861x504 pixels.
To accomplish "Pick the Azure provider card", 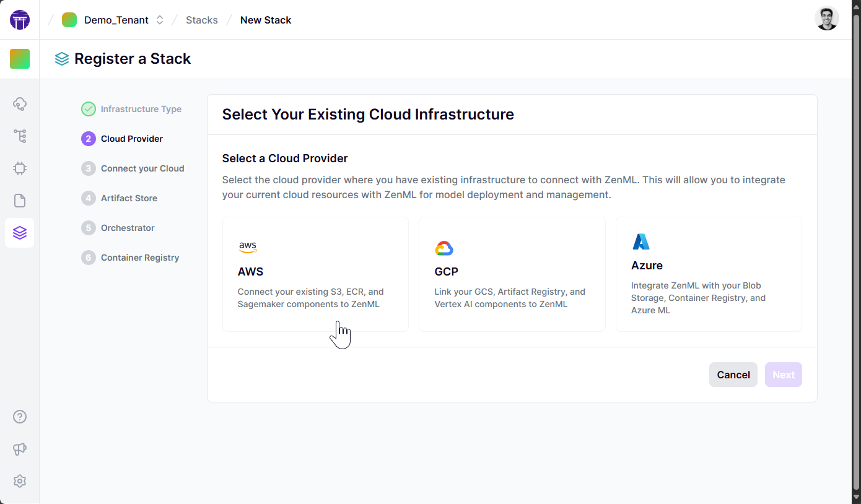I will 709,274.
